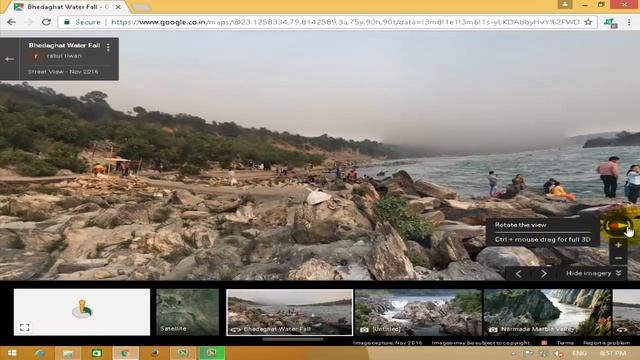640x360 pixels.
Task: Open the Terms link
Action: pos(565,343)
